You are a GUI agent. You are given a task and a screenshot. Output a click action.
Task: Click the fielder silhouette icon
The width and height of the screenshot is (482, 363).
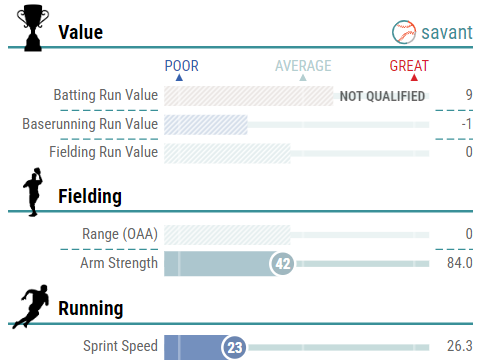point(33,192)
